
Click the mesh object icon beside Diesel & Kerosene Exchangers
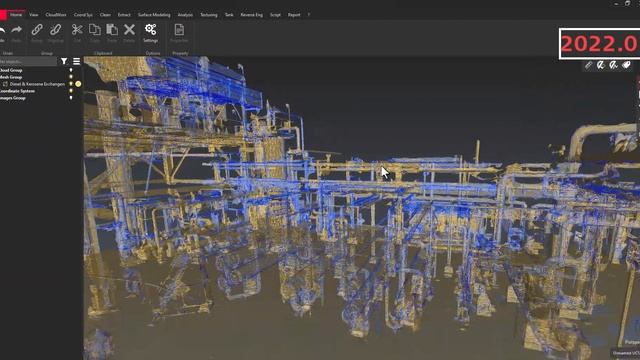coord(5,84)
